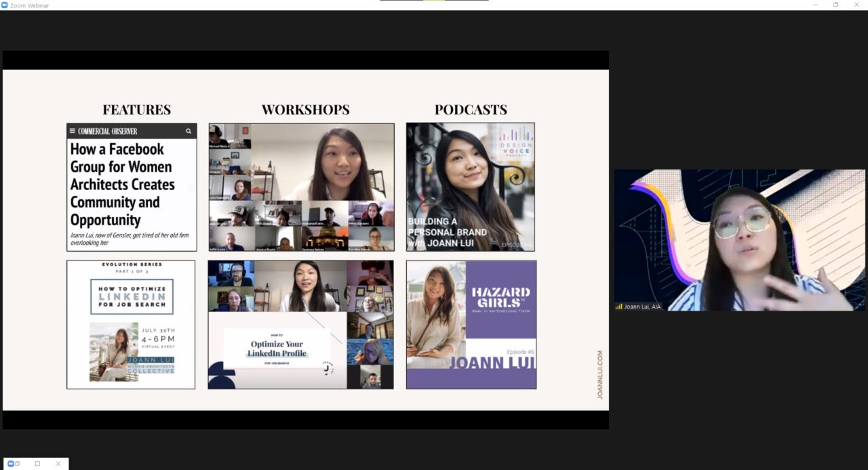Click the restore icon in the bottom-left mini window

17,464
